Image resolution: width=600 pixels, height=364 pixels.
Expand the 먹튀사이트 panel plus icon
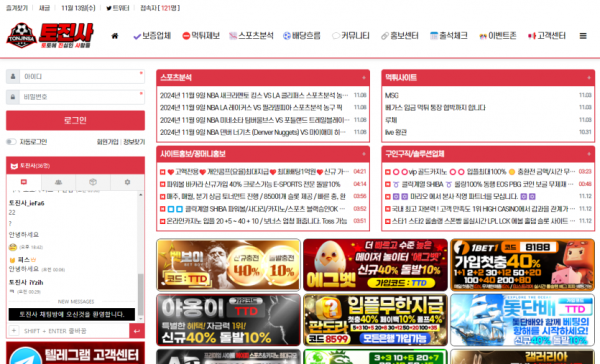coord(589,78)
